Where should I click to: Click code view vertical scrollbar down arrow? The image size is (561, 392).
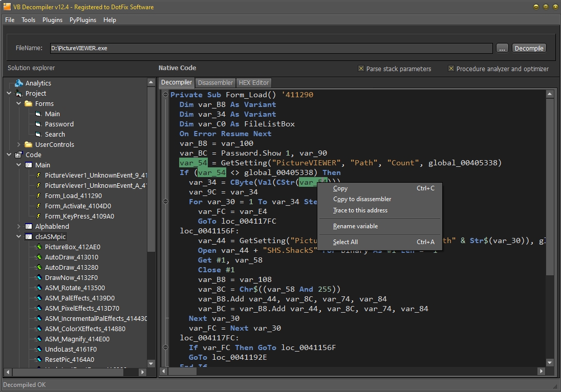(x=550, y=363)
